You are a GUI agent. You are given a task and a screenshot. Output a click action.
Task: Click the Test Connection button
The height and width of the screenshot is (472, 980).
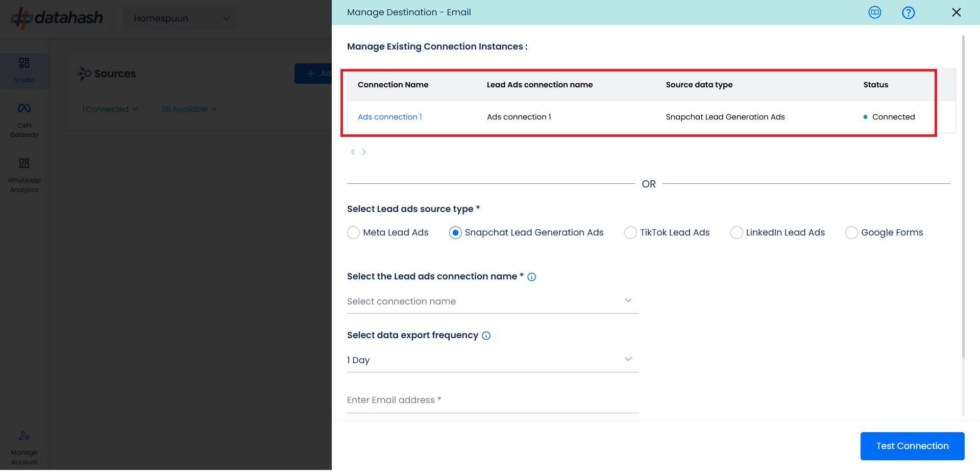pos(912,446)
